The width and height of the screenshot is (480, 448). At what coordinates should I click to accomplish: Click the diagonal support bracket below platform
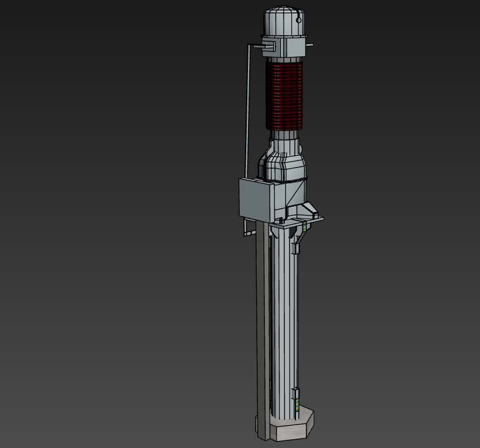[x=301, y=238]
